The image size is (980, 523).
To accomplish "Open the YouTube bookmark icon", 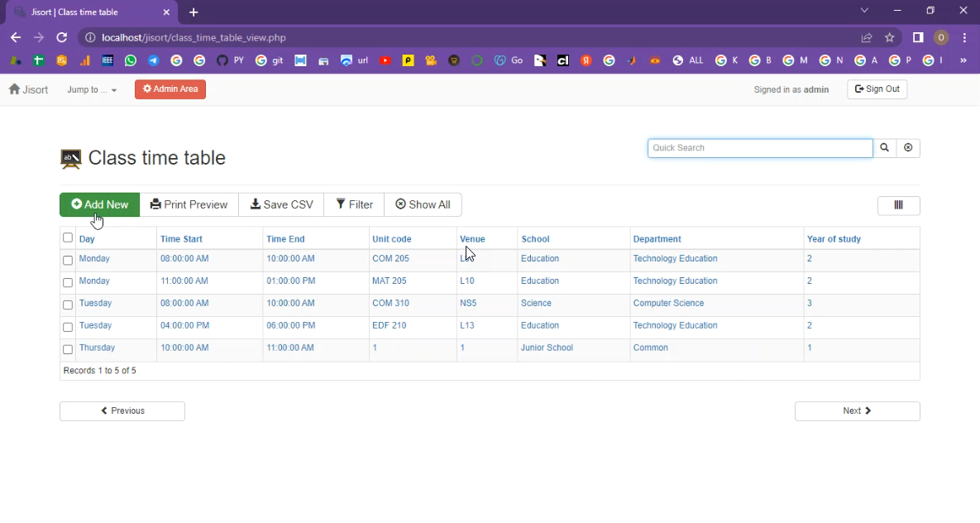I will click(x=385, y=60).
